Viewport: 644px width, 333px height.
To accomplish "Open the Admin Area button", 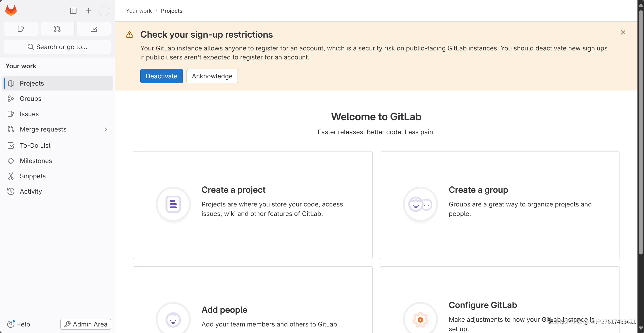I will click(x=85, y=324).
